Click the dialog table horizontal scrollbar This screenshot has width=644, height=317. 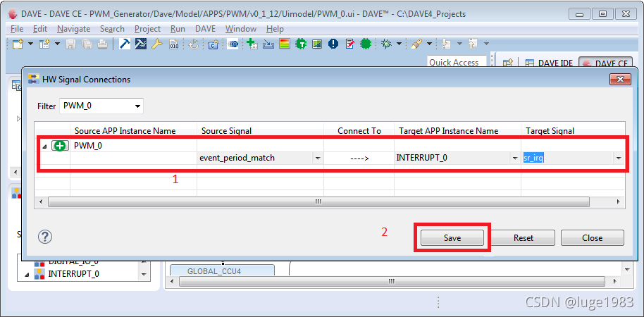pyautogui.click(x=318, y=201)
